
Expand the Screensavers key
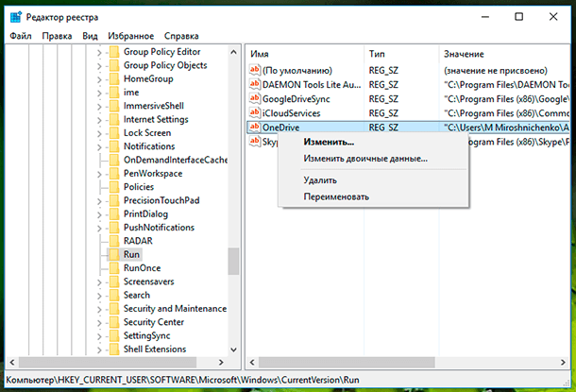pyautogui.click(x=99, y=282)
